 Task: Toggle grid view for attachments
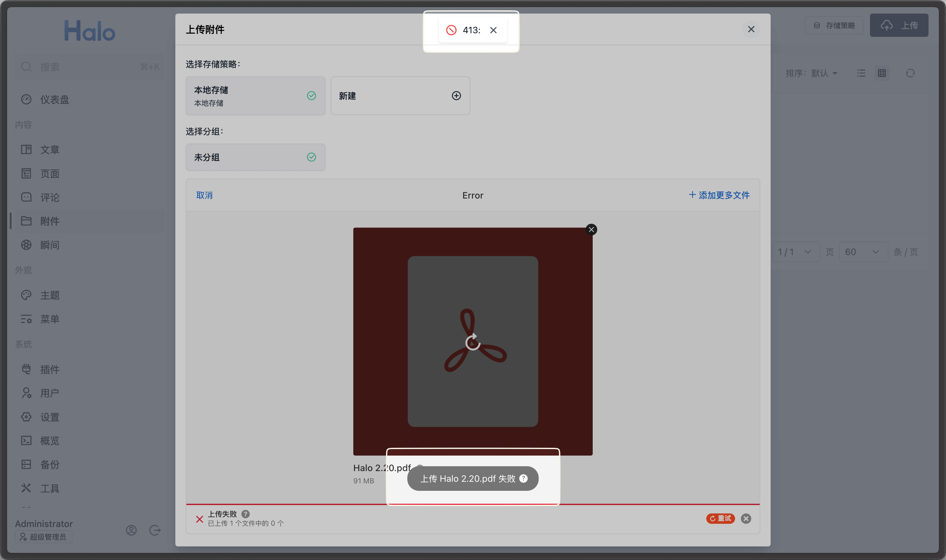click(x=882, y=73)
